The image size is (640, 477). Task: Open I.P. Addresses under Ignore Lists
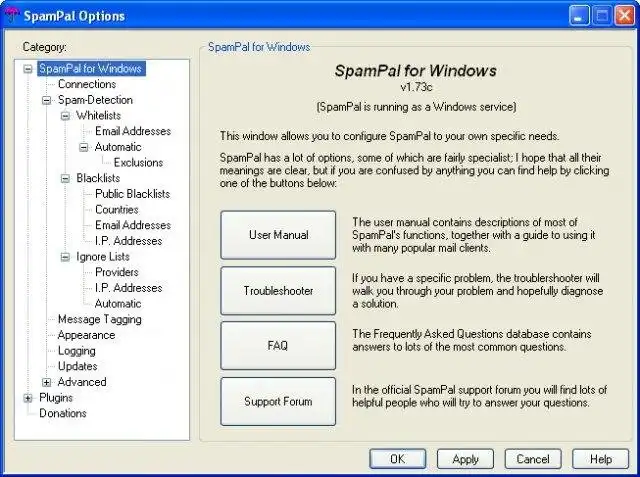click(x=129, y=288)
